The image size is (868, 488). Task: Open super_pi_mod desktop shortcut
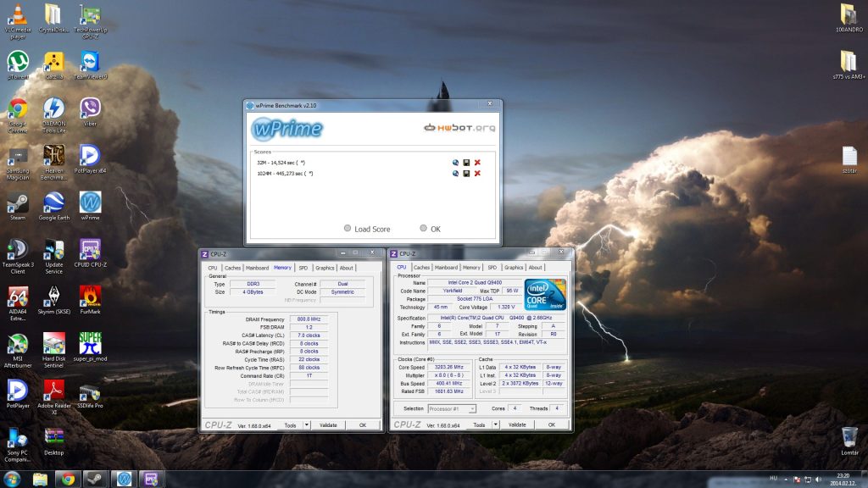pos(90,347)
